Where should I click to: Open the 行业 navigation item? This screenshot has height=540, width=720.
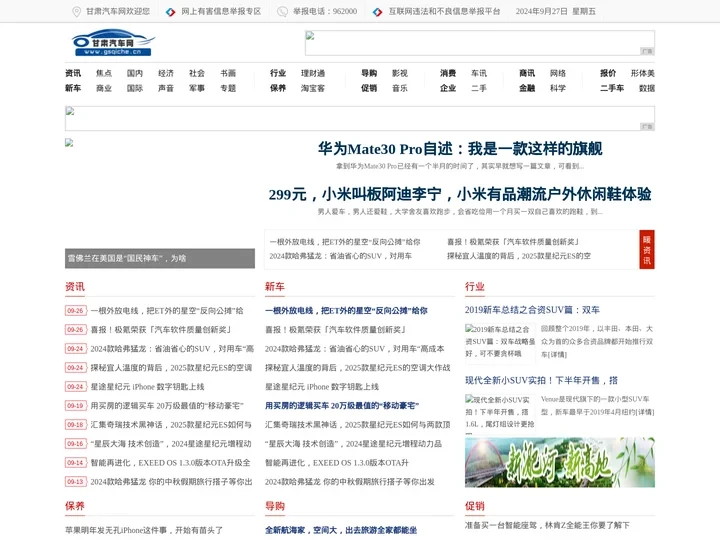[278, 73]
